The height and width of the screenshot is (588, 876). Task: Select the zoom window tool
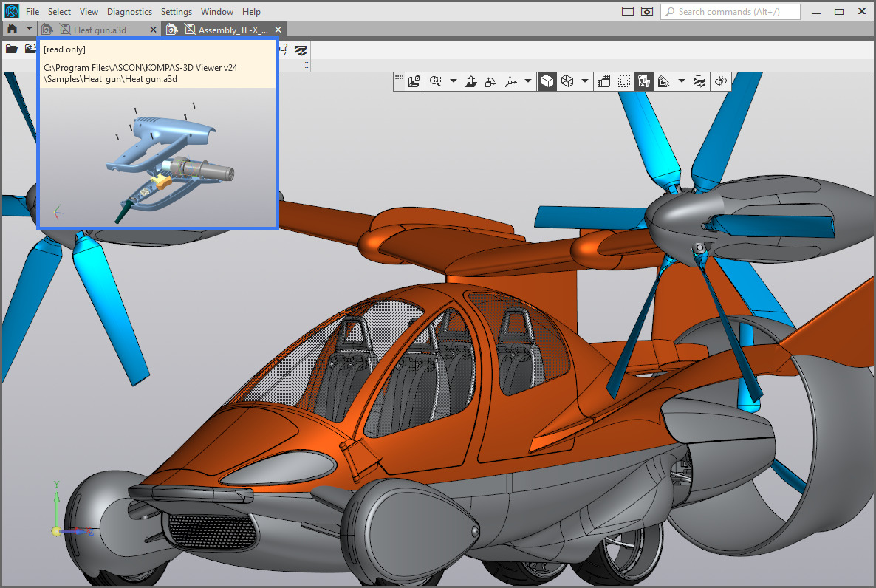click(436, 81)
